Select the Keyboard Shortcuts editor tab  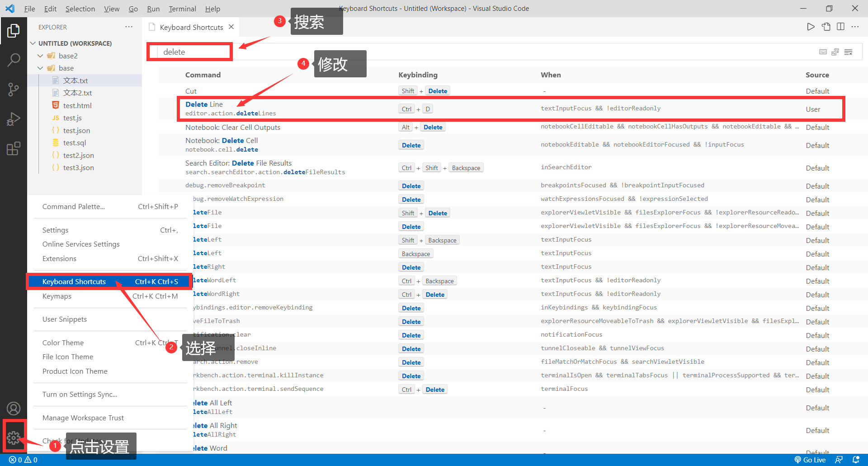(191, 27)
